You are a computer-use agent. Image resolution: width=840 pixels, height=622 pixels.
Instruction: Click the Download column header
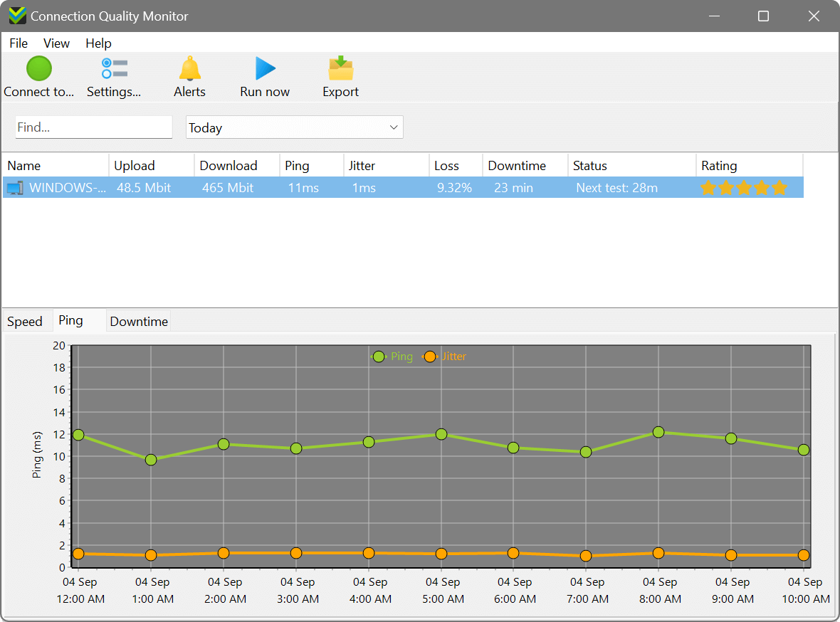228,165
